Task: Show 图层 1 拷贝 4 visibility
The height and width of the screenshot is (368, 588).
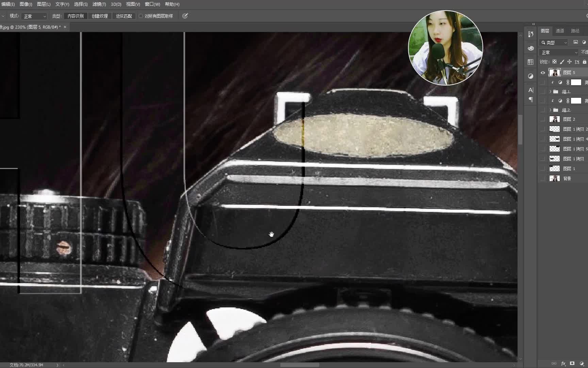Action: point(543,139)
